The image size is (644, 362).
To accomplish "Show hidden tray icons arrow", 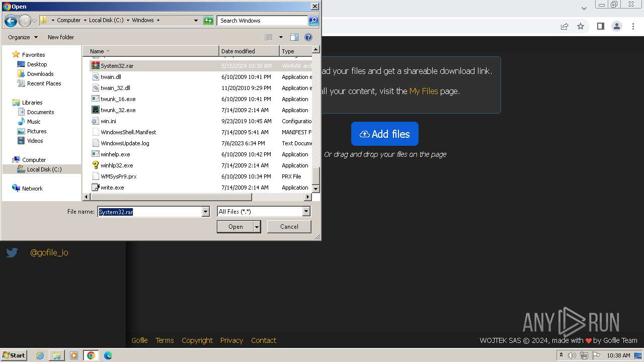I will click(561, 355).
